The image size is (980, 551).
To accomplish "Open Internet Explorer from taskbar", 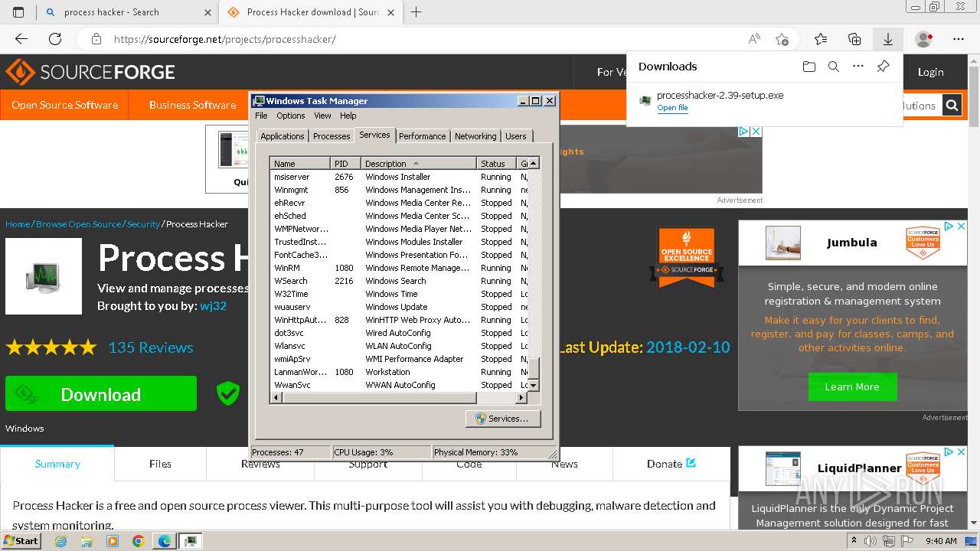I will (x=60, y=541).
